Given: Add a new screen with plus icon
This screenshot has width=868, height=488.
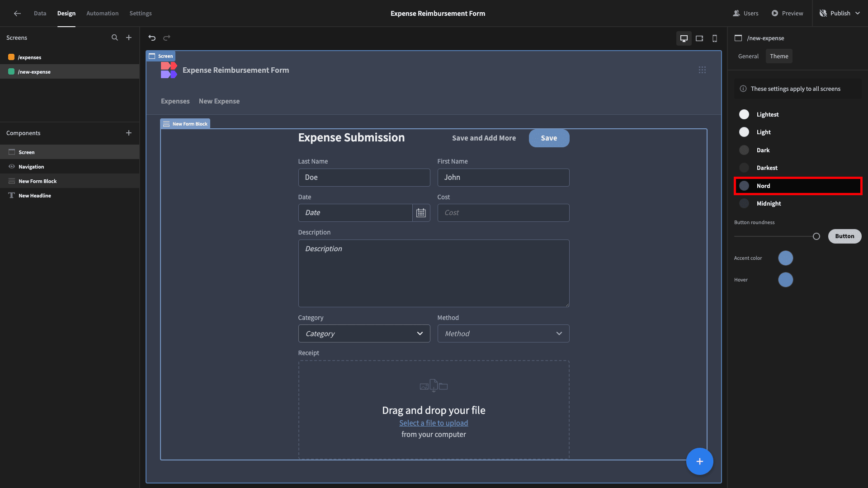Looking at the screenshot, I should coord(129,38).
